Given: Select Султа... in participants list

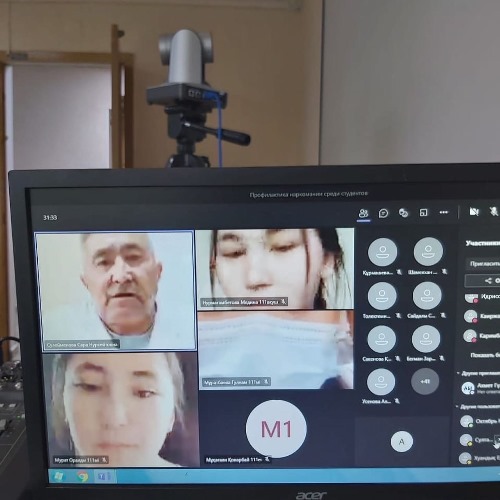Looking at the screenshot, I should [x=476, y=440].
